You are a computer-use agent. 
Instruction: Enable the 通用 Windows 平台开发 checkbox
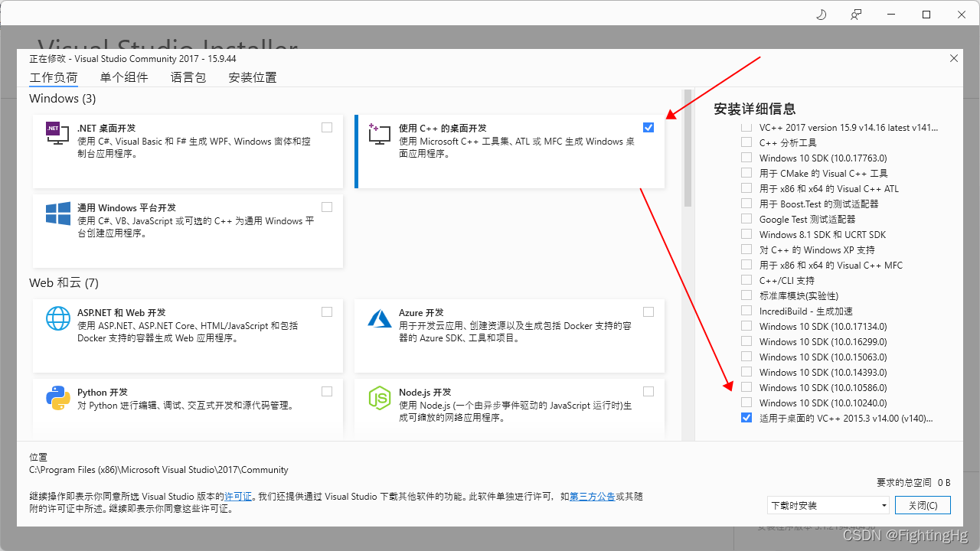point(327,207)
